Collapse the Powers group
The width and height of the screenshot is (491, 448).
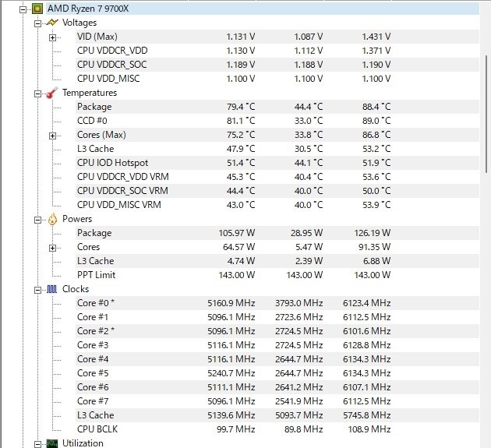click(37, 220)
